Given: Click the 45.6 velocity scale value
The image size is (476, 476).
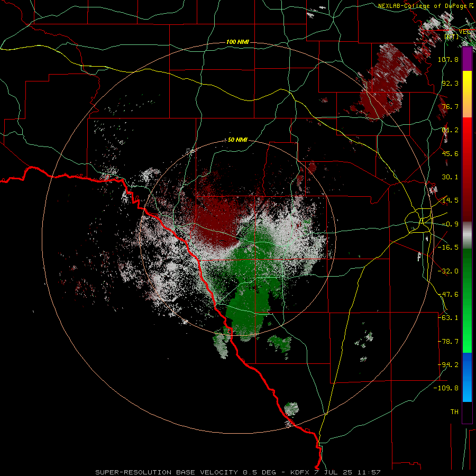Looking at the screenshot, I should pyautogui.click(x=450, y=153).
